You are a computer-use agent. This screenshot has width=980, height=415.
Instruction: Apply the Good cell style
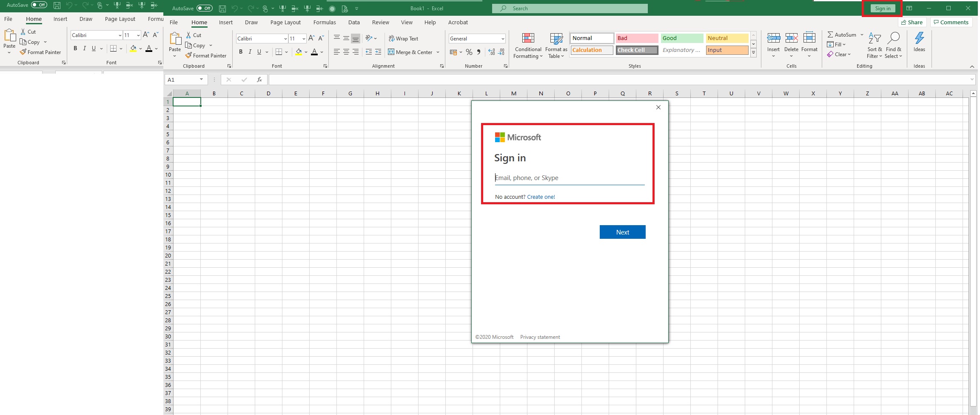coord(682,38)
